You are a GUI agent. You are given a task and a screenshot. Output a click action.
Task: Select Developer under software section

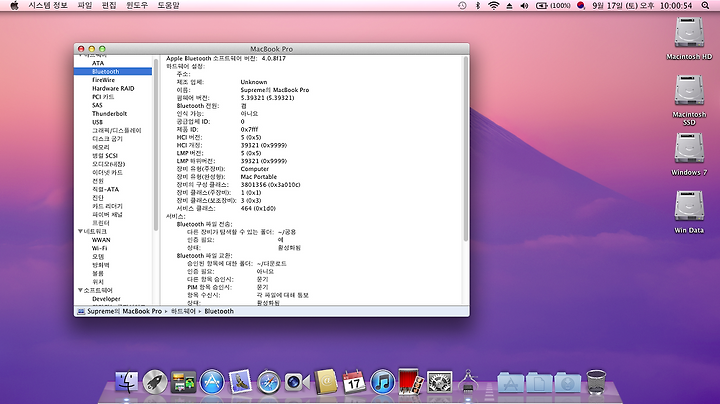[x=106, y=298]
